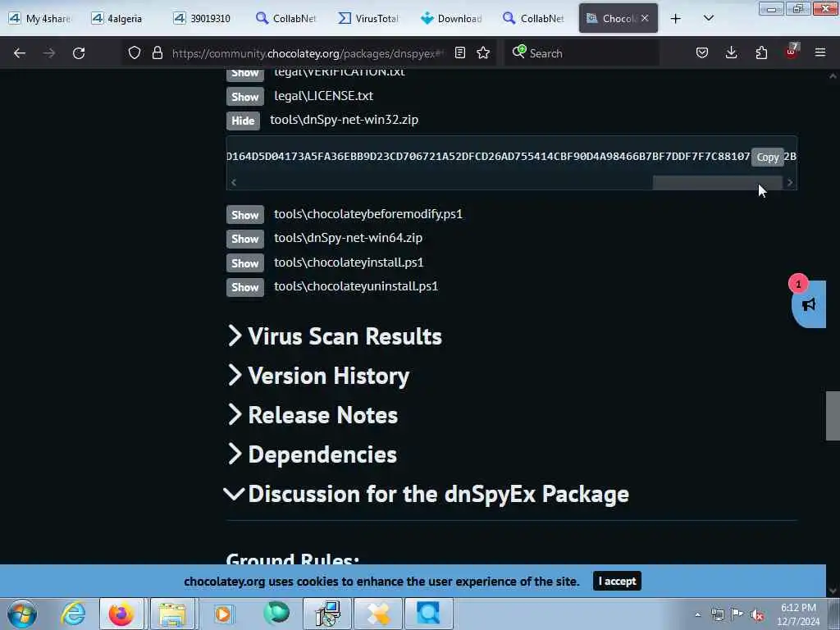The height and width of the screenshot is (630, 840).
Task: Show dnSpy-net-win64.zip checksum
Action: click(245, 239)
